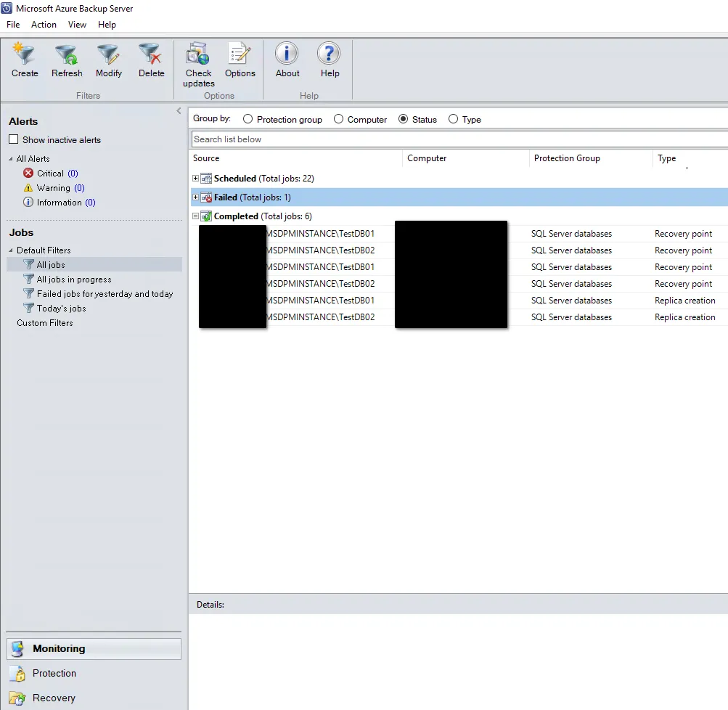The width and height of the screenshot is (728, 710).
Task: Group by Protection group radio button
Action: 248,119
